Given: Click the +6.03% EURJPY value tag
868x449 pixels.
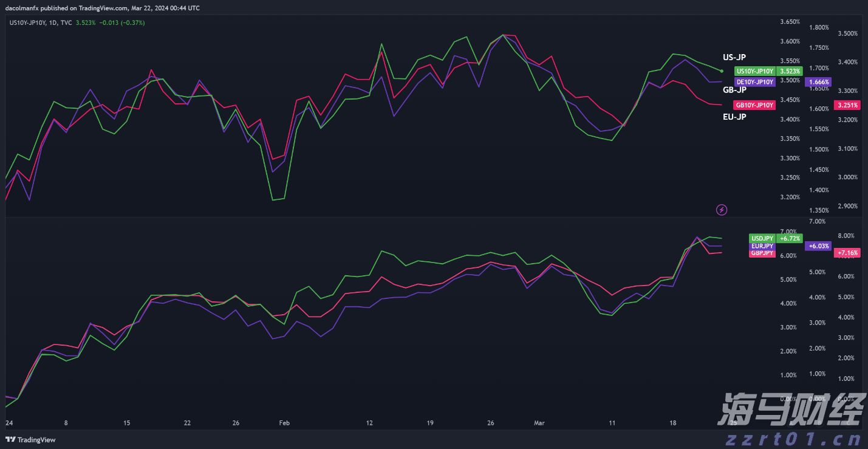Looking at the screenshot, I should coord(818,246).
